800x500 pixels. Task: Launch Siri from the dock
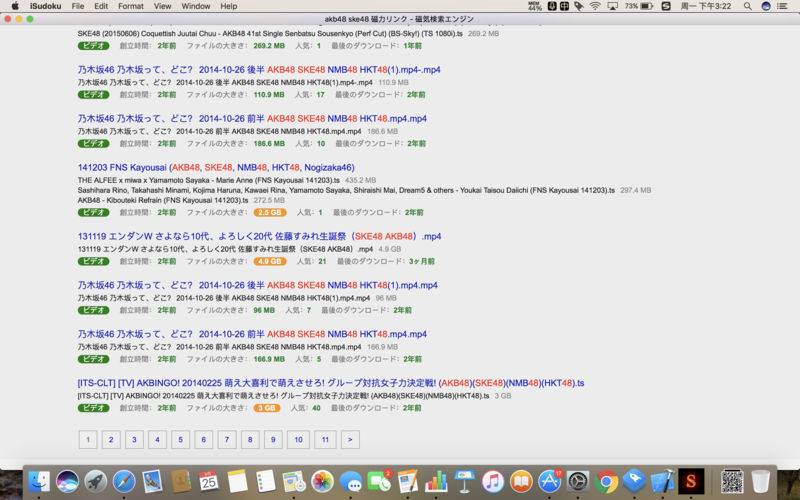pyautogui.click(x=67, y=481)
